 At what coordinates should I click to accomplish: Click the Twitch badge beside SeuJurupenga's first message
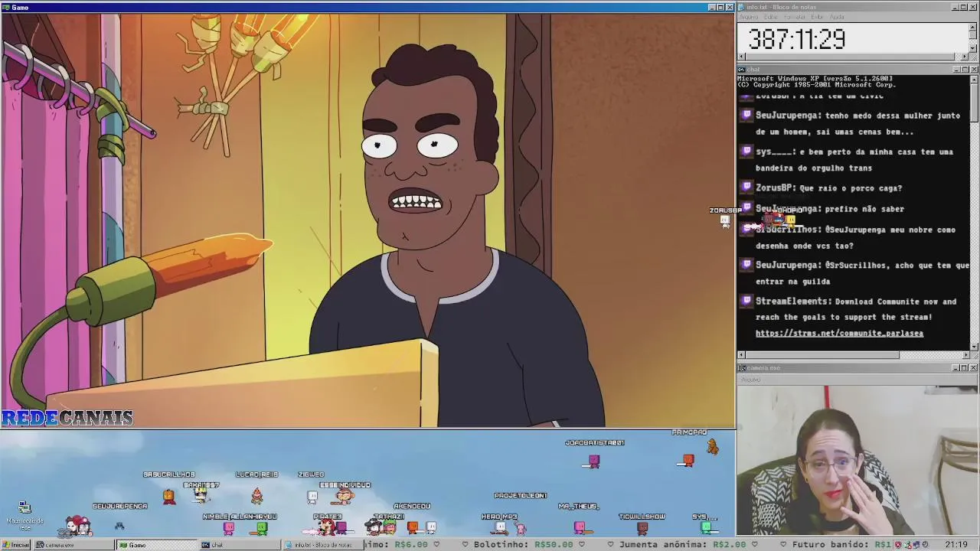click(746, 116)
